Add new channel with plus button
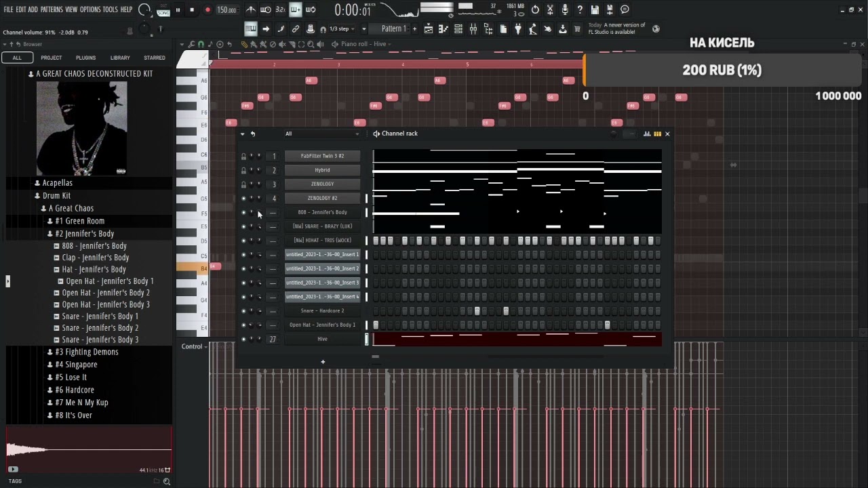This screenshot has width=868, height=488. pyautogui.click(x=323, y=362)
